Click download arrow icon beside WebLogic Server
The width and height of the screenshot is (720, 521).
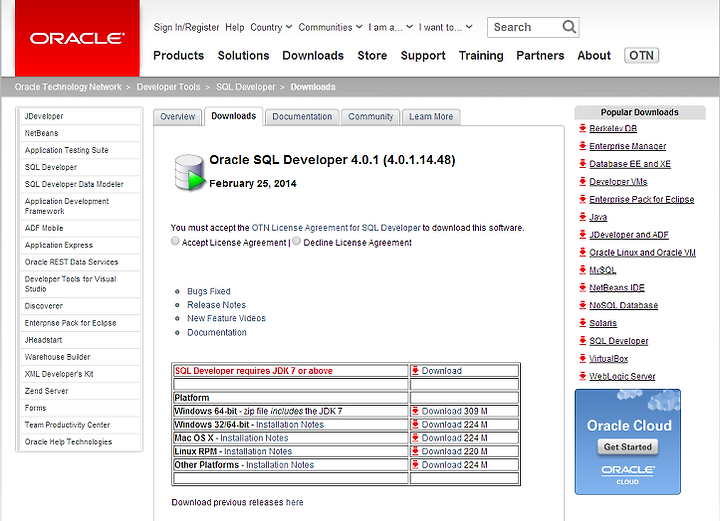(x=583, y=376)
